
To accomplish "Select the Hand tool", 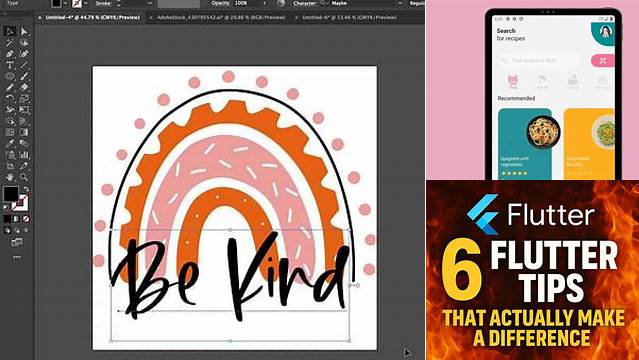I will 10,177.
